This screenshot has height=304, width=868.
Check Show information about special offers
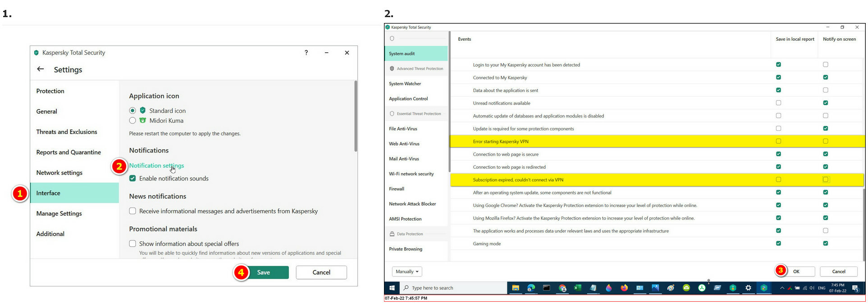[132, 244]
